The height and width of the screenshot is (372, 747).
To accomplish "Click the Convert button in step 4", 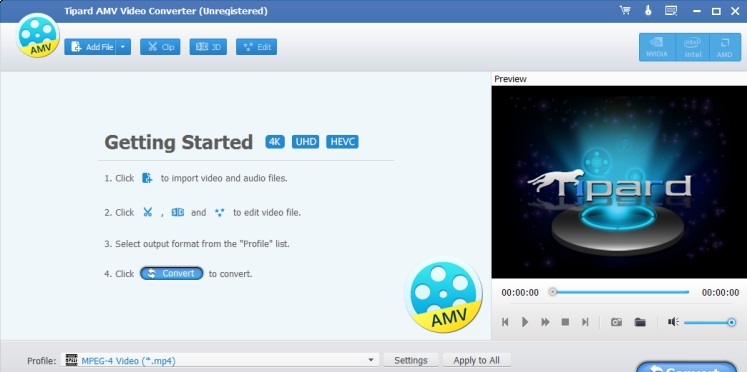I will 172,273.
